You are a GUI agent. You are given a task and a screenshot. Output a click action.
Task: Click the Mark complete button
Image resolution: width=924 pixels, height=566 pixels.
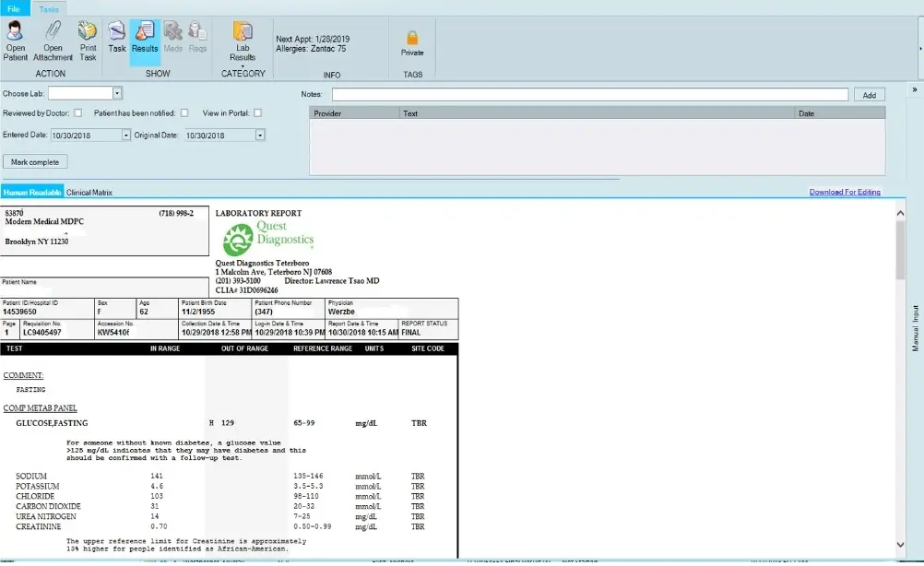[35, 161]
